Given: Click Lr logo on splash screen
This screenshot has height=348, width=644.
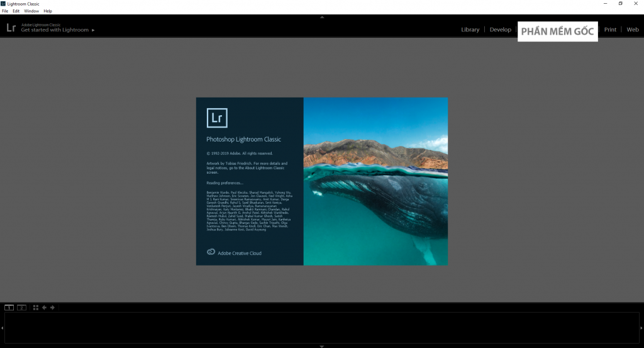Looking at the screenshot, I should click(217, 118).
